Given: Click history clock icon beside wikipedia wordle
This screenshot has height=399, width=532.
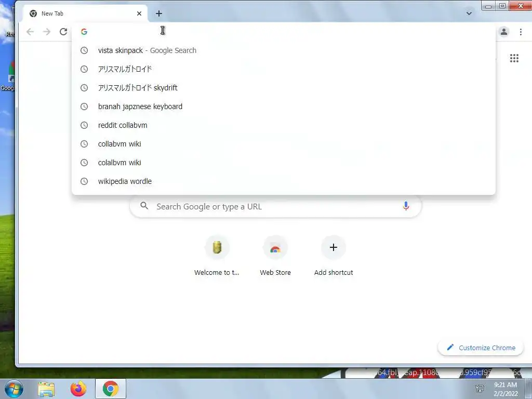Looking at the screenshot, I should (84, 181).
